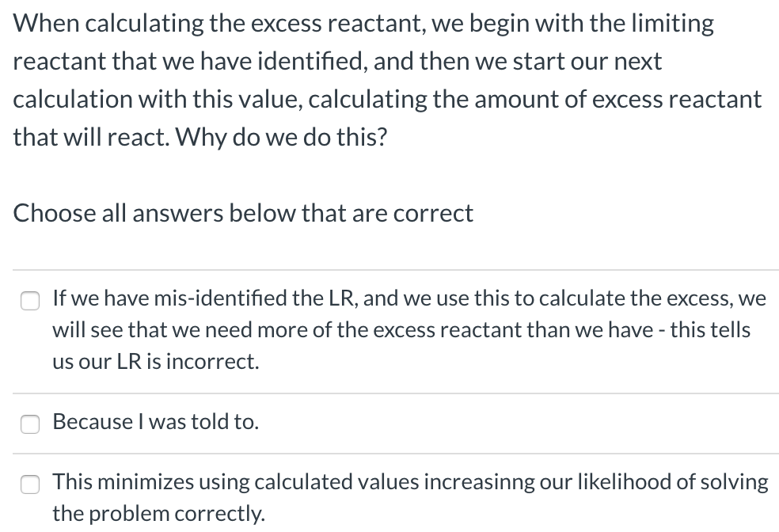This screenshot has height=532, width=779.
Task: Check the answer about mis-identifying the LR
Action: (29, 301)
